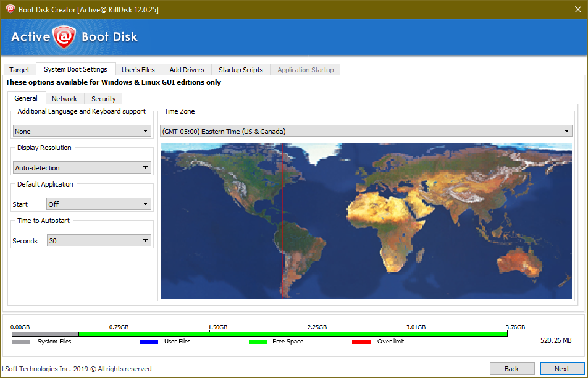Expand the Display Resolution dropdown
The image size is (588, 378).
click(82, 168)
